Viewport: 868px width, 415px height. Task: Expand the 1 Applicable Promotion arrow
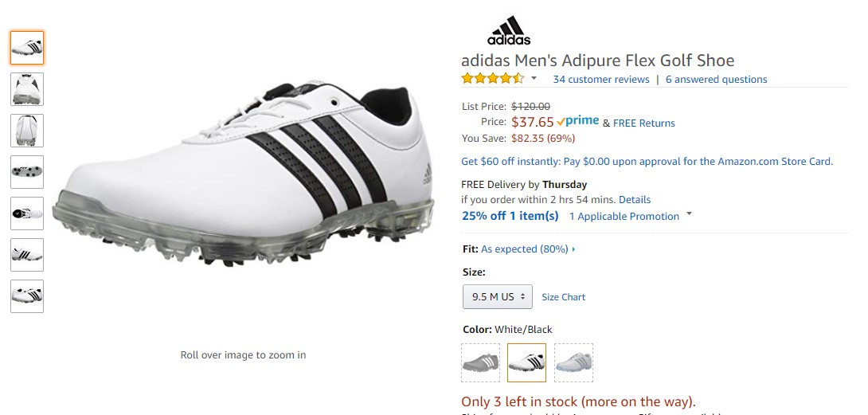coord(689,214)
